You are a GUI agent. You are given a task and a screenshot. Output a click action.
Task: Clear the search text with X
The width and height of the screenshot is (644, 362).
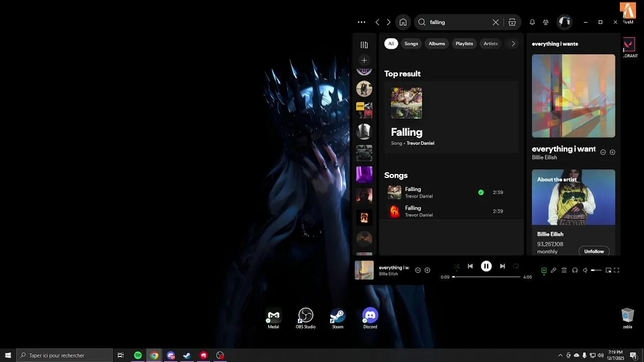tap(496, 22)
